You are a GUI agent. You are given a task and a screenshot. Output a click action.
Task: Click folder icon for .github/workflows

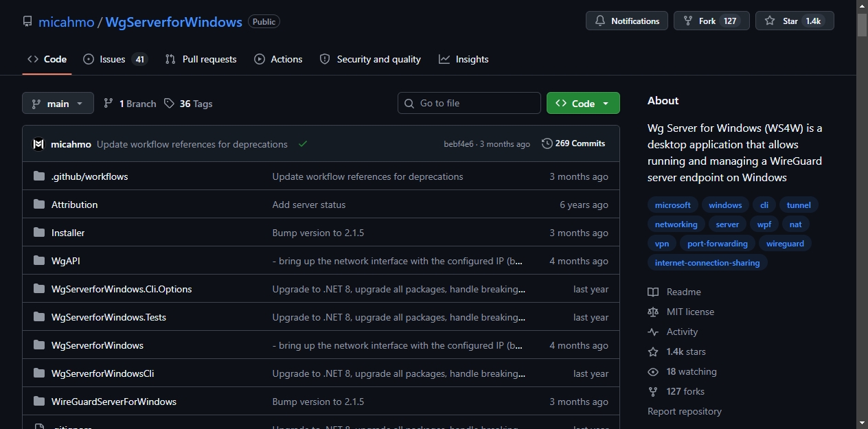tap(38, 176)
